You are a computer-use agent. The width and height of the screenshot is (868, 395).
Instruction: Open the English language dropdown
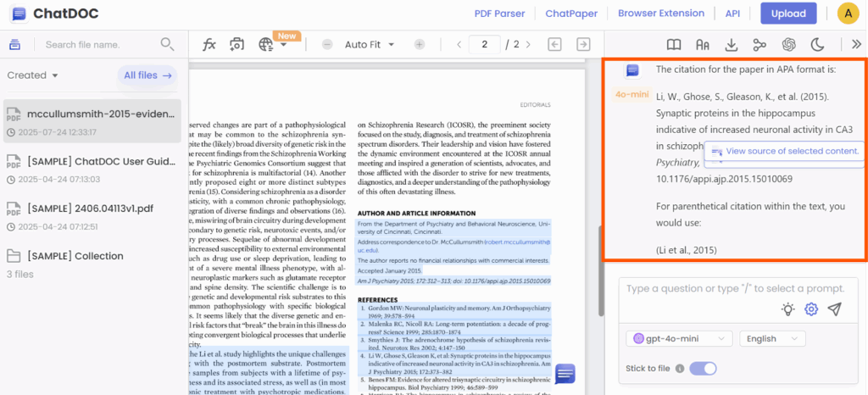tap(772, 338)
